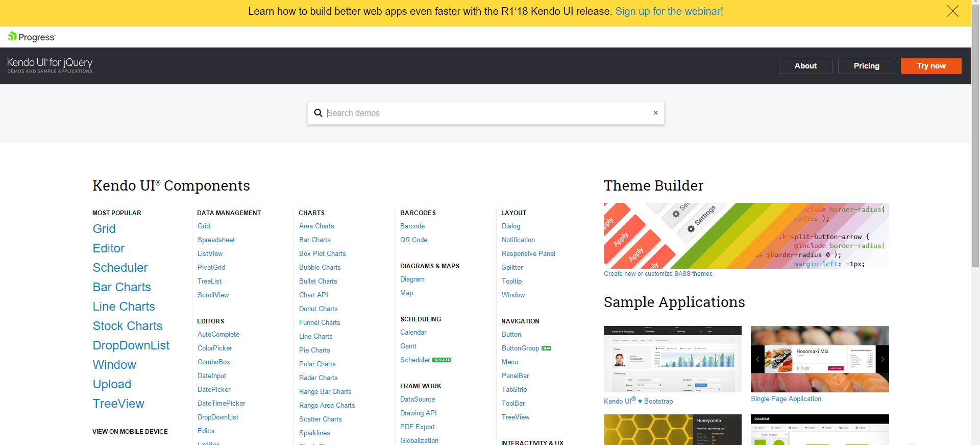Open the ToolBar navigation demo

(513, 403)
